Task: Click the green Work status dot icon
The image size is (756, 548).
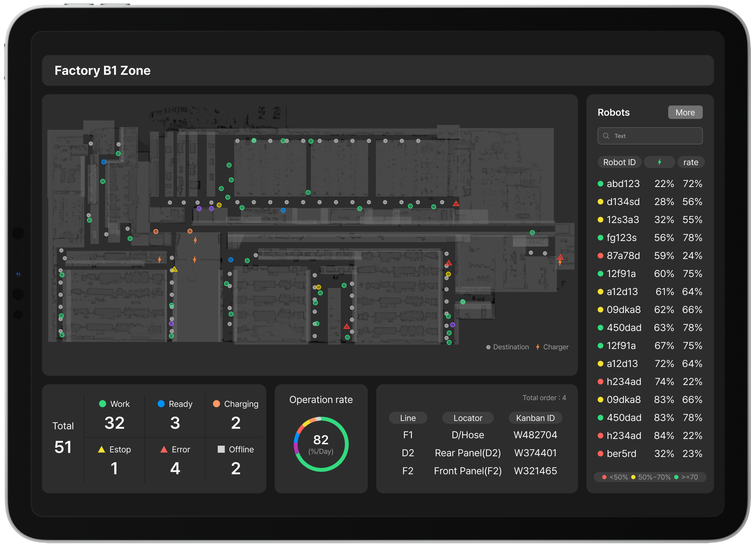Action: pyautogui.click(x=103, y=404)
